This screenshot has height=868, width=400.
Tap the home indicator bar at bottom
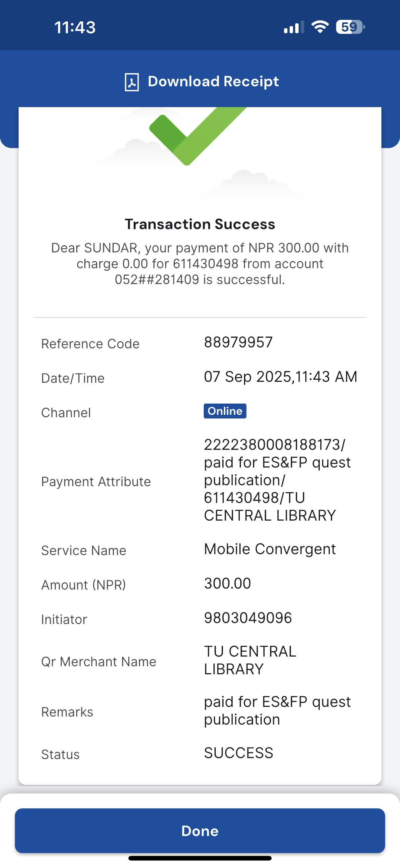coord(200,858)
